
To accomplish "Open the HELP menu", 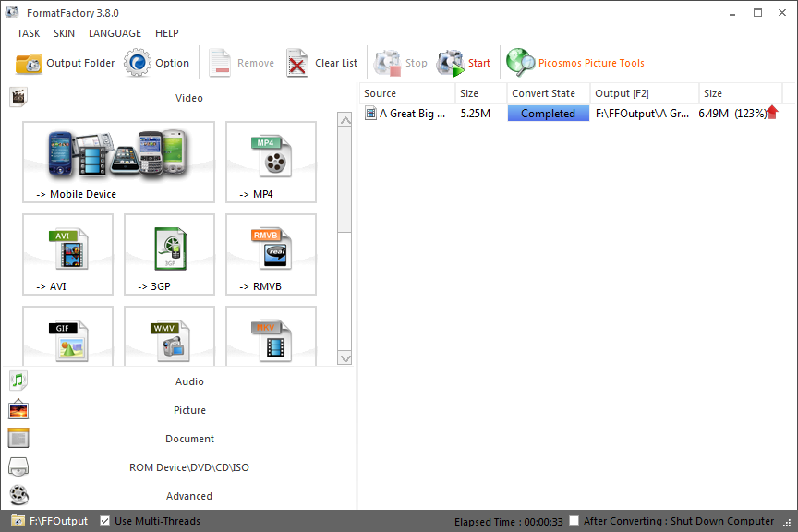I will 167,33.
